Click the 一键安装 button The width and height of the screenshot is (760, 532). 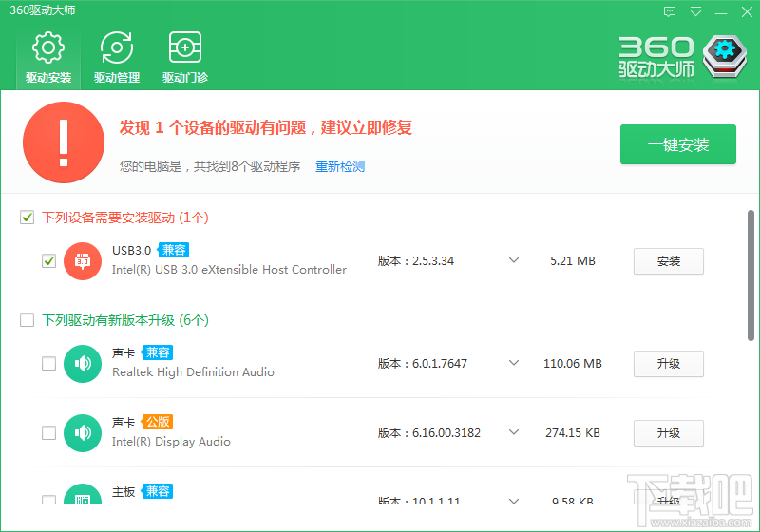[678, 144]
